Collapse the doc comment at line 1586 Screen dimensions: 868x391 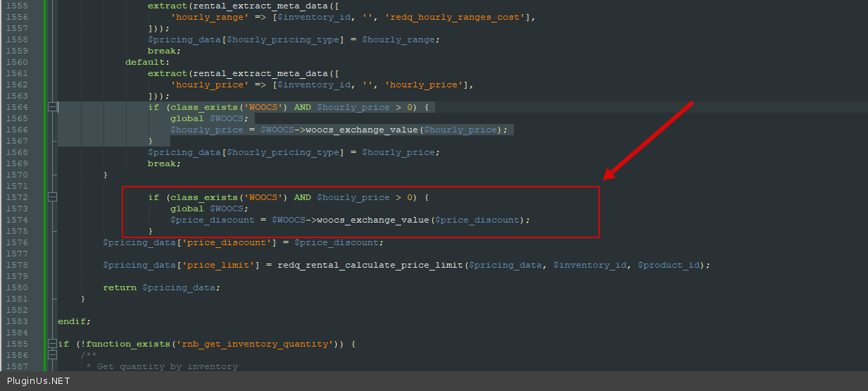tap(52, 355)
